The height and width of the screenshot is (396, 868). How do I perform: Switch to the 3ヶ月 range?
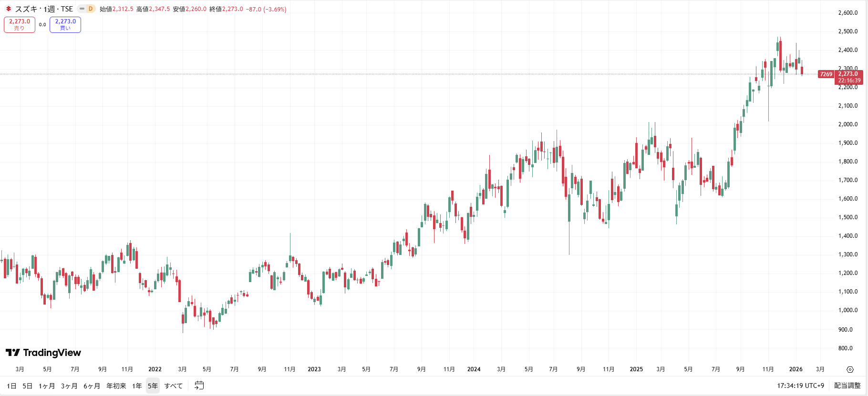point(69,386)
